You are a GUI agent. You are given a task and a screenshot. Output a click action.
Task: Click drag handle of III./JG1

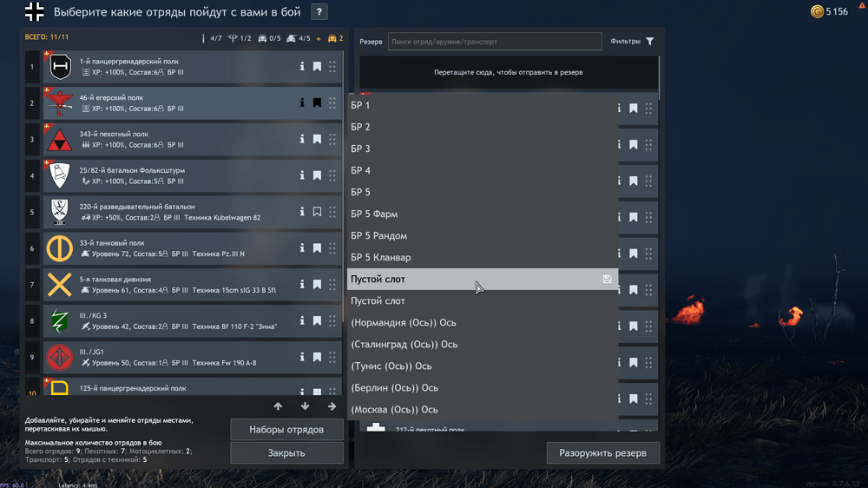tap(332, 357)
